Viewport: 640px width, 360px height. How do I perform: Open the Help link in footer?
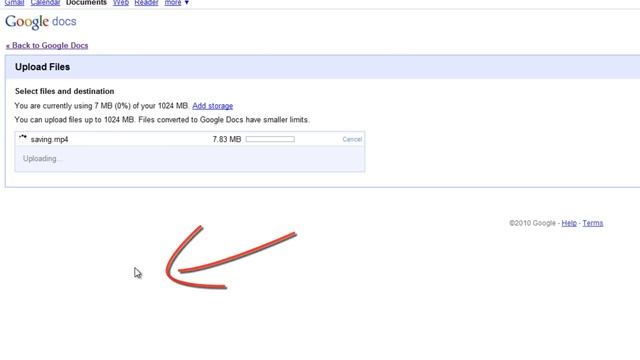(569, 223)
